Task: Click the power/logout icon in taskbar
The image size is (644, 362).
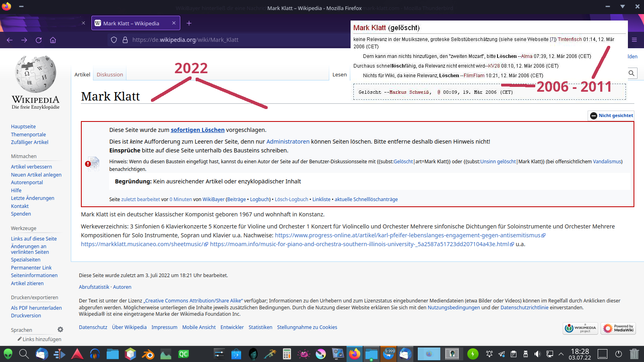Action: [619, 354]
